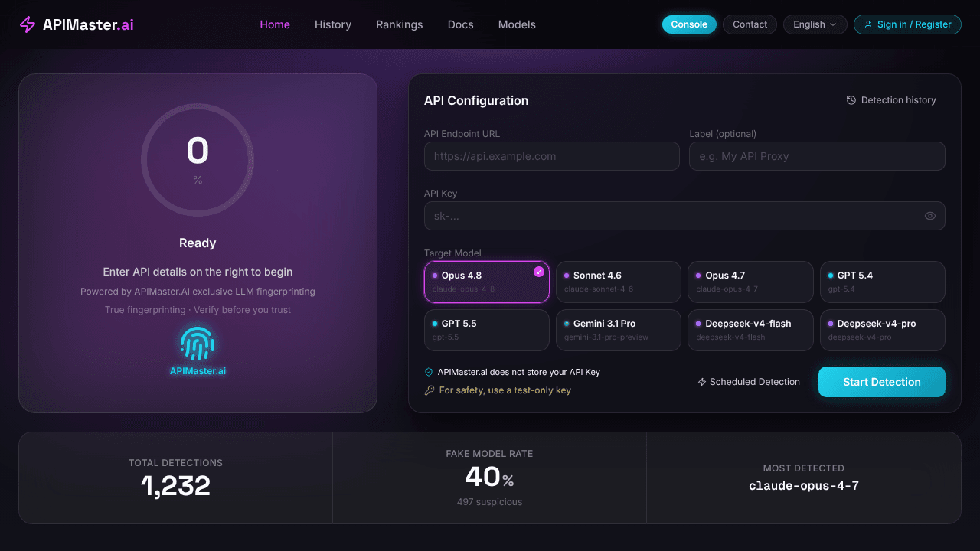980x551 pixels.
Task: Click the Label (optional) field
Action: (817, 156)
